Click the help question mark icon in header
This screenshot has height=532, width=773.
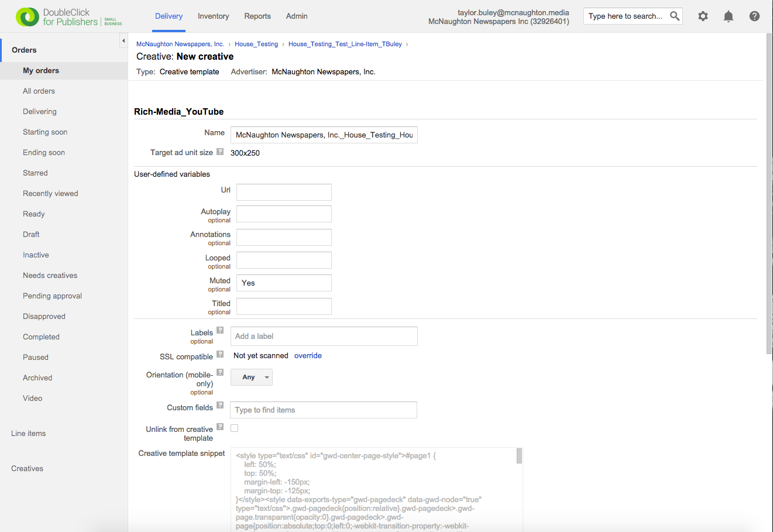click(x=754, y=16)
